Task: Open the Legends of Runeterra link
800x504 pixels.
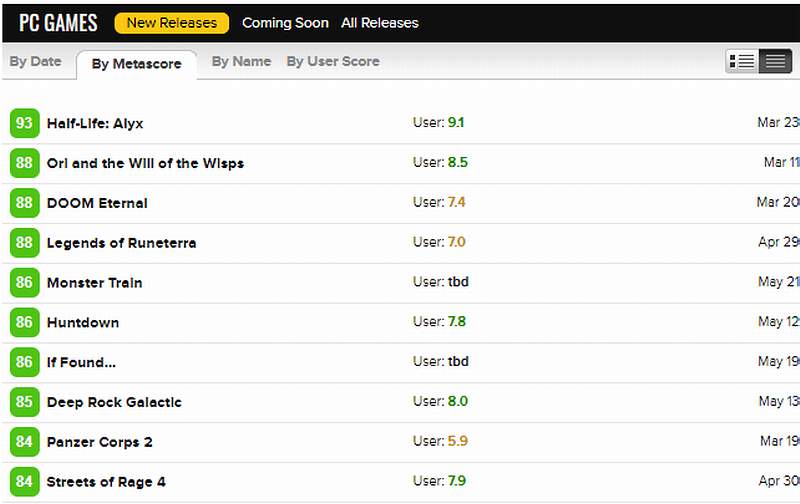Action: [x=121, y=243]
